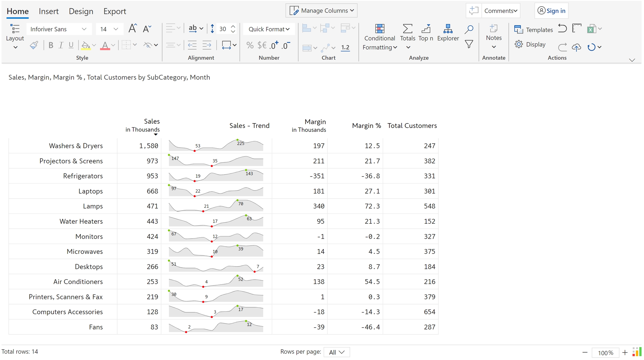Expand the Quick Format dropdown
Viewport: 644px width, 360px height.
pos(269,29)
